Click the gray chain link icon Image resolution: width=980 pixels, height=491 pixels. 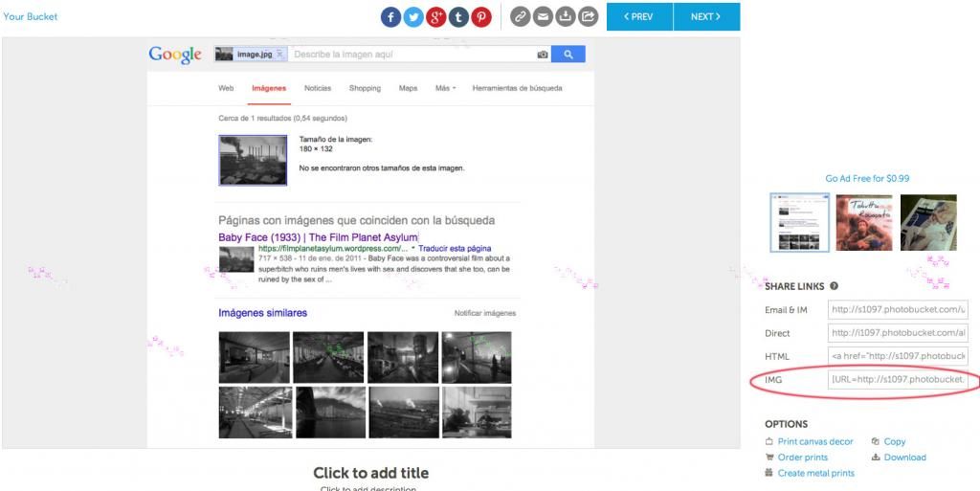pyautogui.click(x=520, y=16)
